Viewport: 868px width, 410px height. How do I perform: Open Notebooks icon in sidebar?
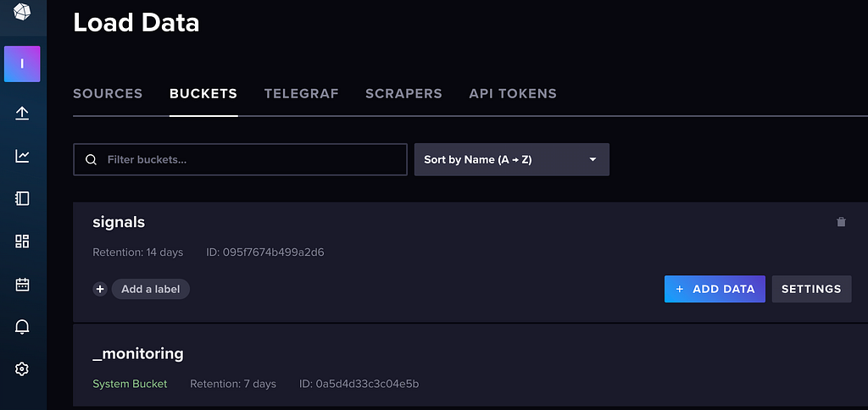click(x=22, y=198)
